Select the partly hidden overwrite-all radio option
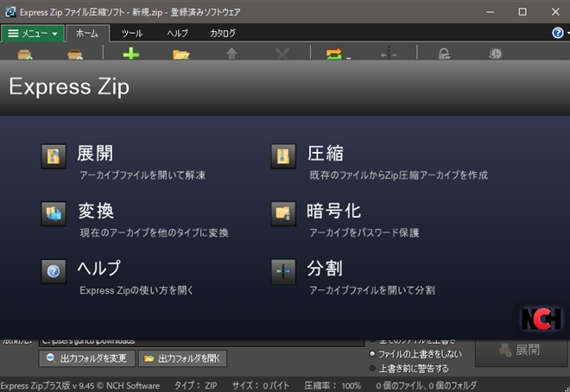 [x=372, y=342]
